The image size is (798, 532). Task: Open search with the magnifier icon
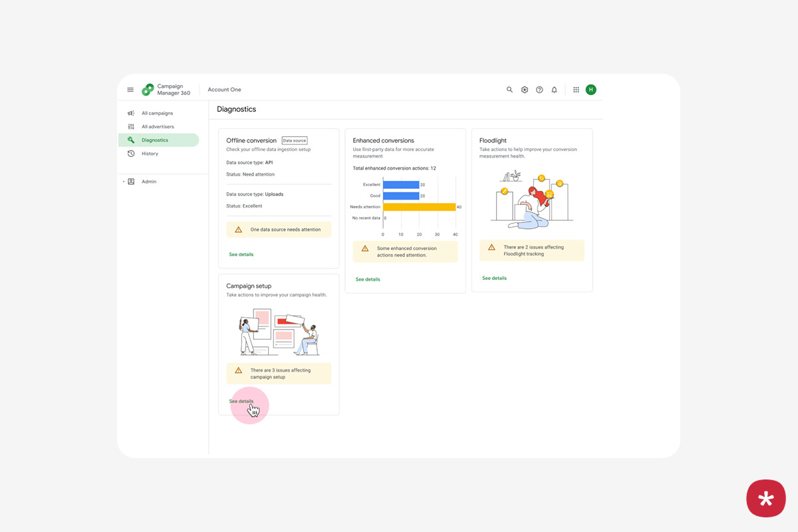[509, 90]
